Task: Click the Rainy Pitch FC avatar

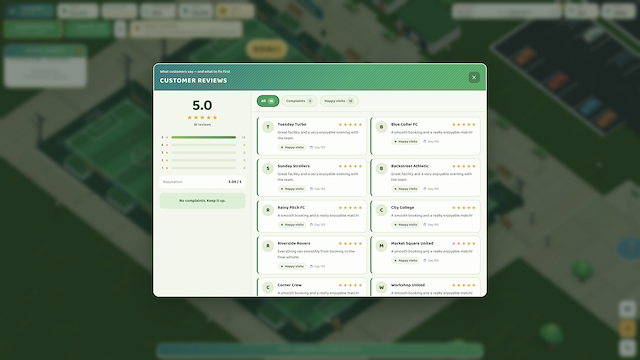Action: (x=268, y=210)
